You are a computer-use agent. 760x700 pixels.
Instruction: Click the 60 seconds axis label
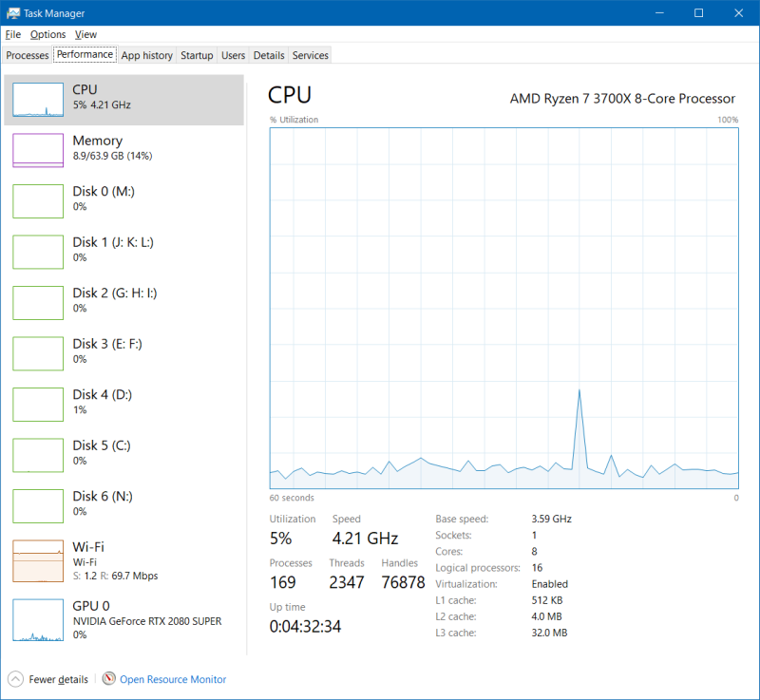[x=292, y=498]
